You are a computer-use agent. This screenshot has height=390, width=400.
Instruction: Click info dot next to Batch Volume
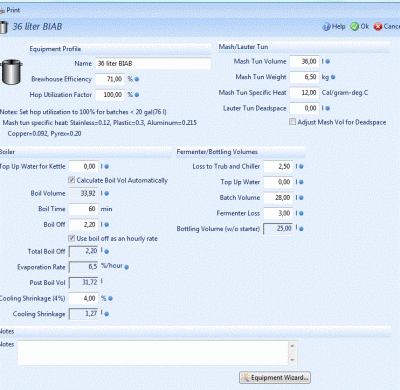coord(301,198)
